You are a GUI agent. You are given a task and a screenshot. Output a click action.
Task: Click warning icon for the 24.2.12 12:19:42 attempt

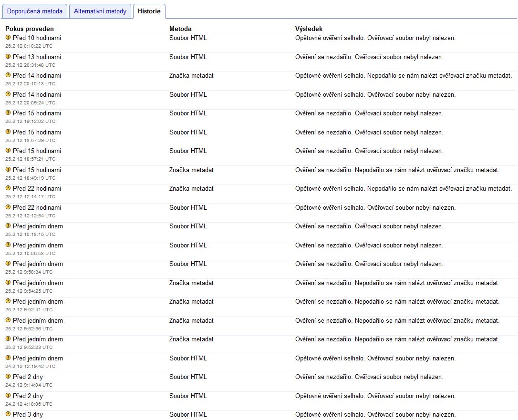pos(8,358)
